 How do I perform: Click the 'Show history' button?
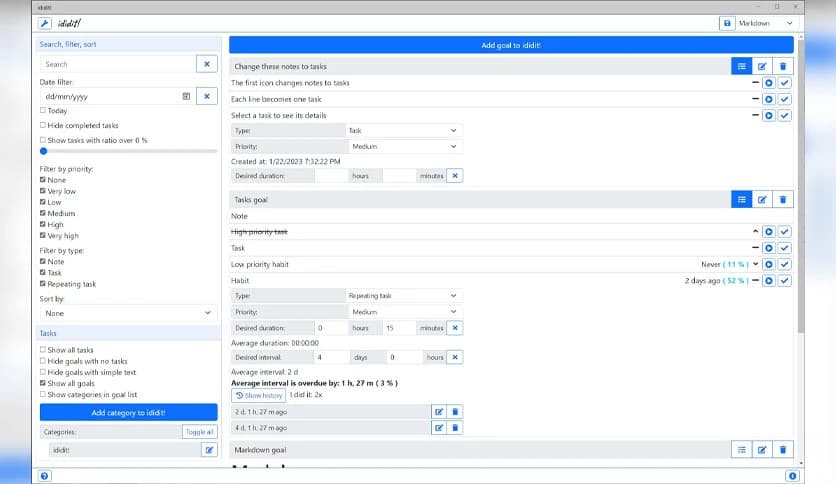[x=259, y=395]
